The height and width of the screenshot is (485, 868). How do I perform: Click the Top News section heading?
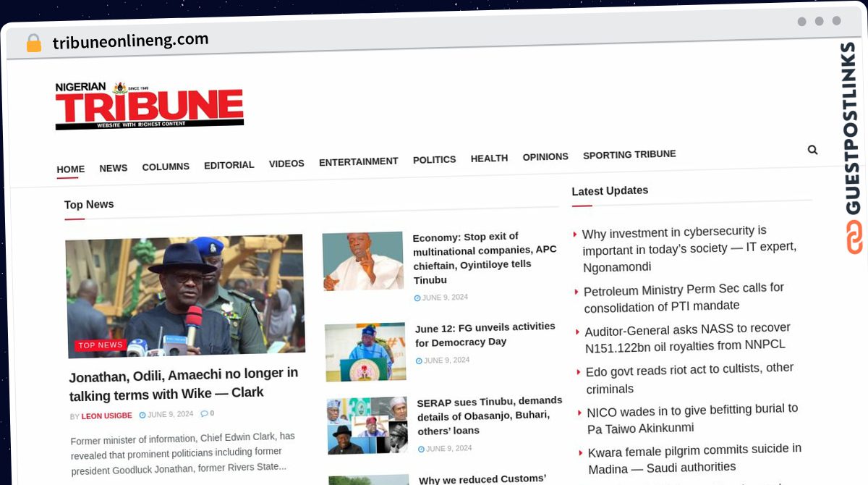pyautogui.click(x=89, y=205)
